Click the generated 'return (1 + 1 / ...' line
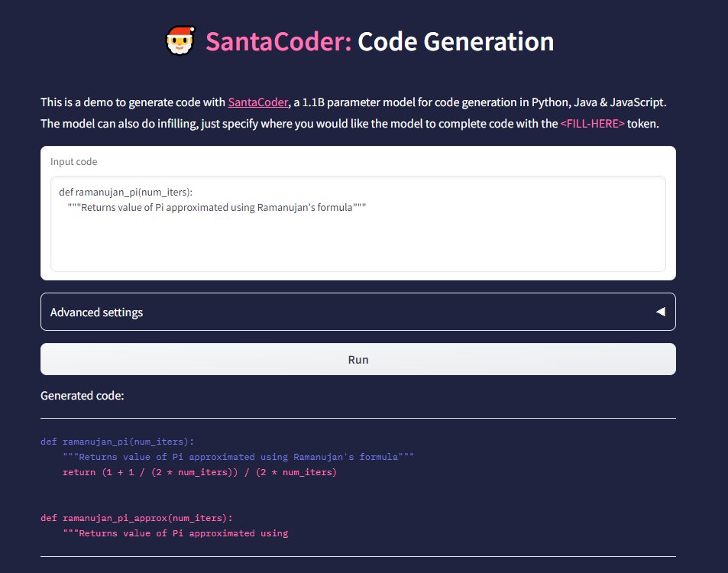Screen dimensions: 728x573 pos(199,472)
